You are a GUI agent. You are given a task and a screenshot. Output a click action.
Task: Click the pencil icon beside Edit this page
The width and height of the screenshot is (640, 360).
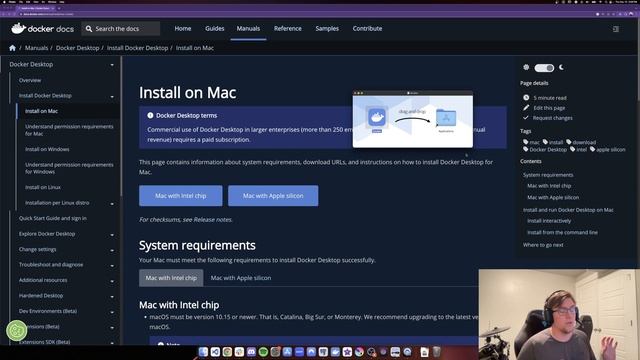pos(526,108)
